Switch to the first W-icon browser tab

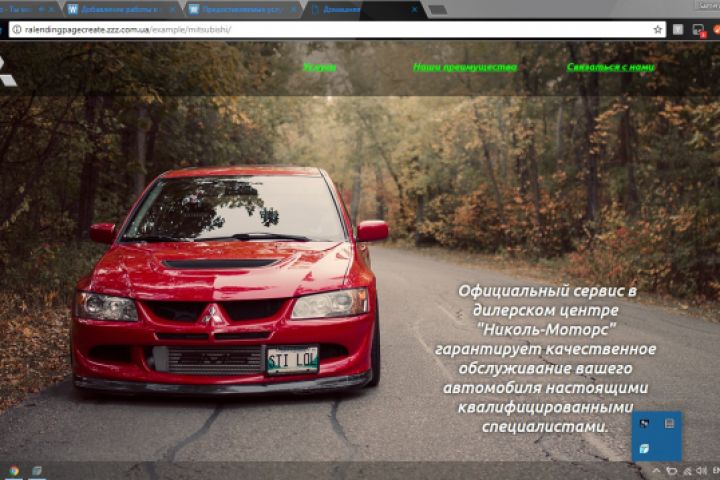point(119,9)
